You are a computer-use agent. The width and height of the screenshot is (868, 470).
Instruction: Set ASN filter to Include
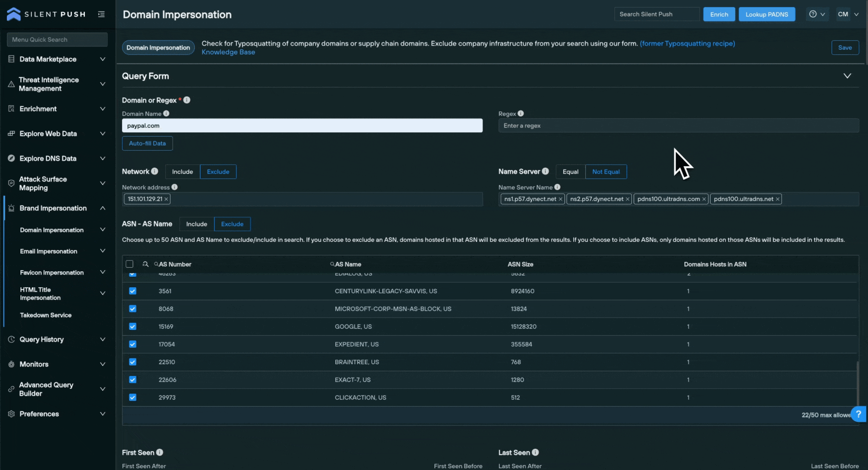197,224
